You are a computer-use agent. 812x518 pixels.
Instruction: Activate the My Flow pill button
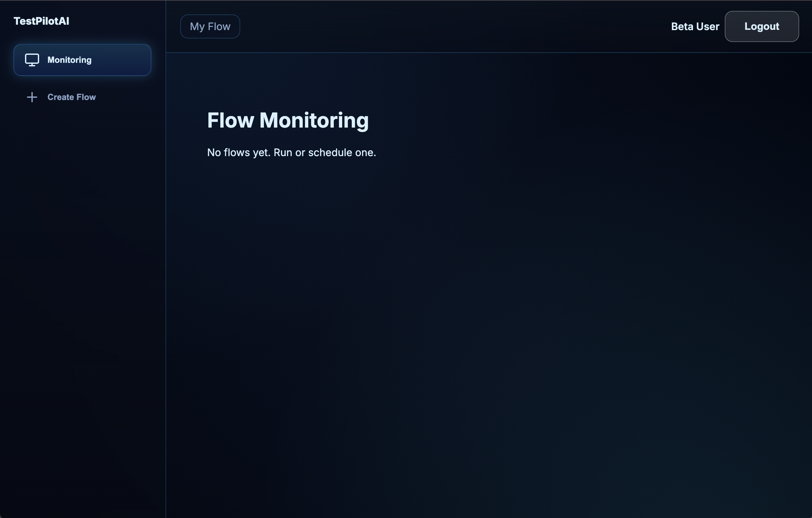[x=210, y=26]
